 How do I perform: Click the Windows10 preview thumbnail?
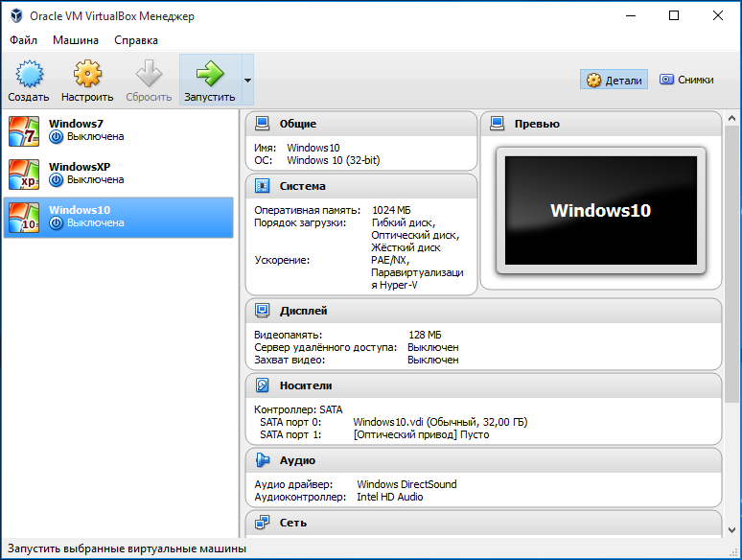click(601, 211)
